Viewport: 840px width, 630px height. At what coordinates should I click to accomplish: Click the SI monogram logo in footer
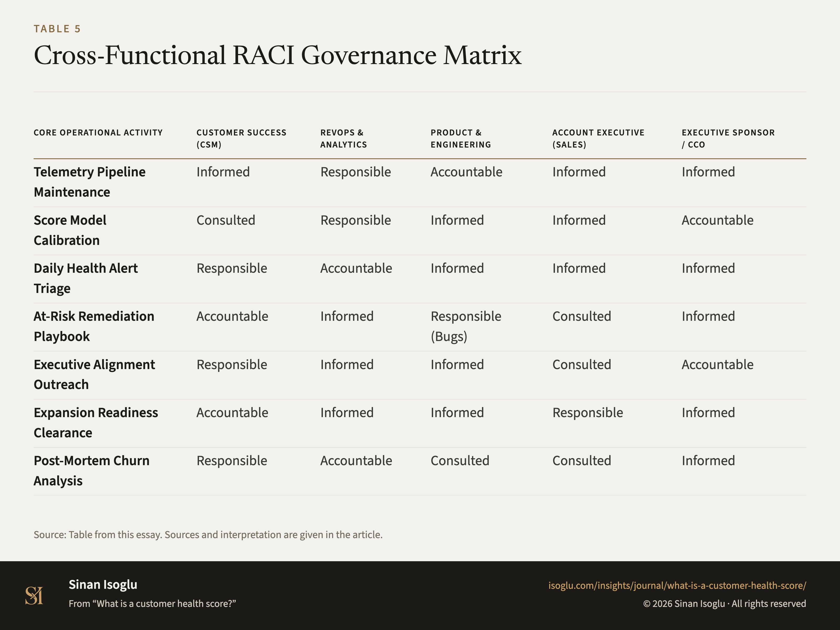coord(34,595)
